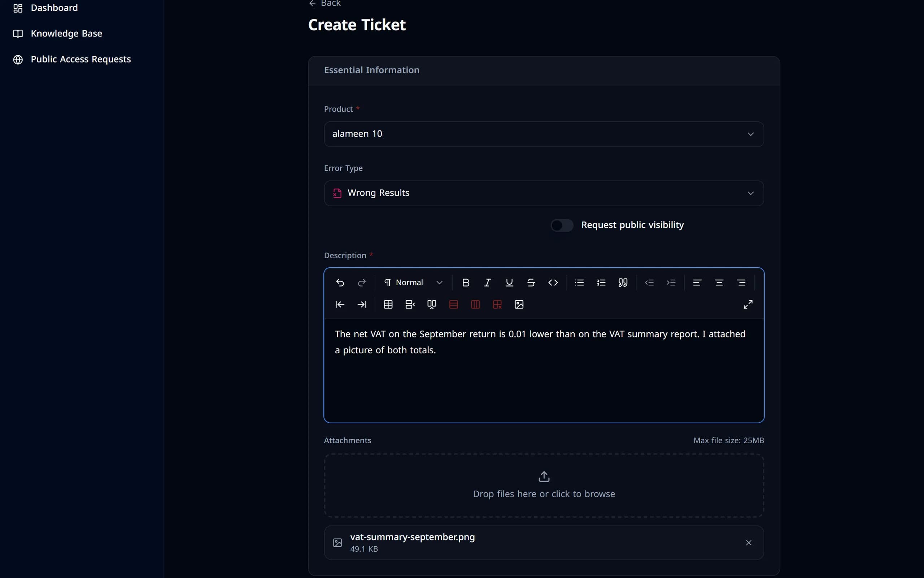Click the Request public visibility label
924x578 pixels.
point(632,225)
